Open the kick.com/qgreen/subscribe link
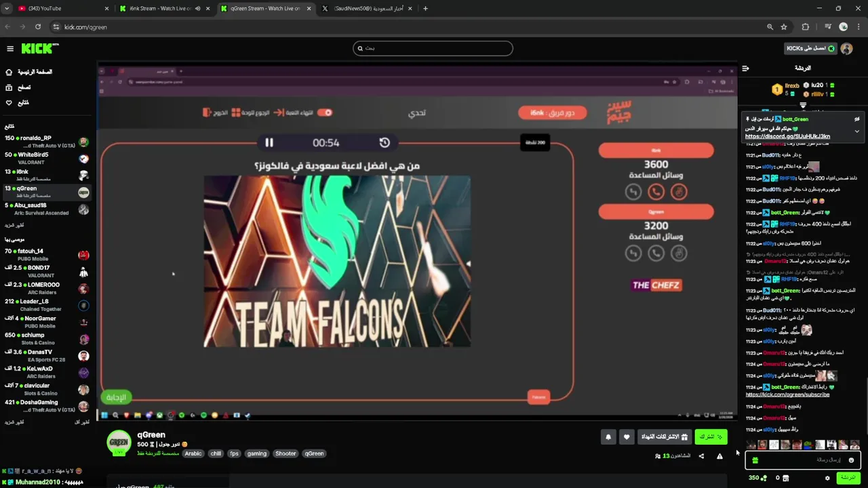This screenshot has height=488, width=868. point(787,394)
